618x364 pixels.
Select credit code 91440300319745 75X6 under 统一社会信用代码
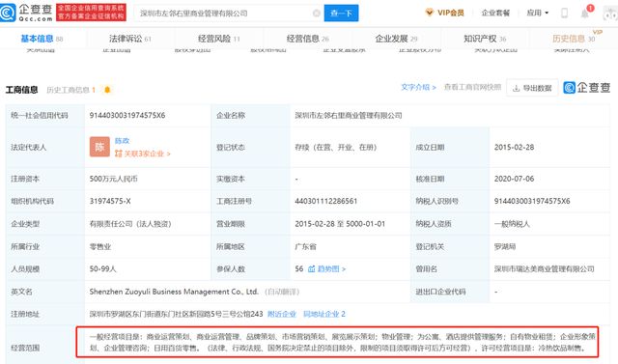click(x=127, y=116)
